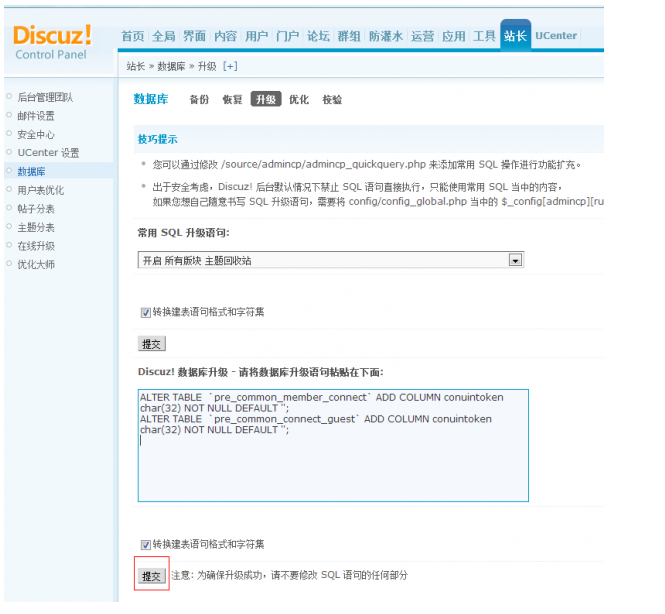Open the dropdown arrow of common SQL statements
This screenshot has height=614, width=665.
[516, 260]
